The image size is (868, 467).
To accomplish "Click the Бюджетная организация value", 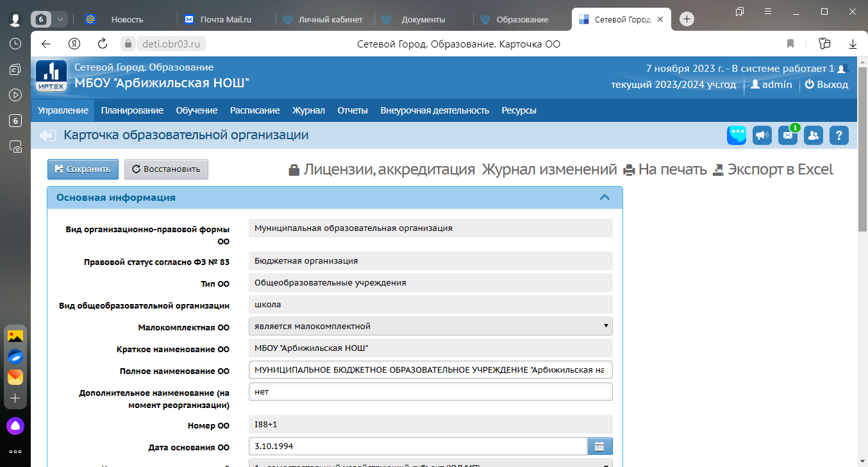I will pos(431,261).
